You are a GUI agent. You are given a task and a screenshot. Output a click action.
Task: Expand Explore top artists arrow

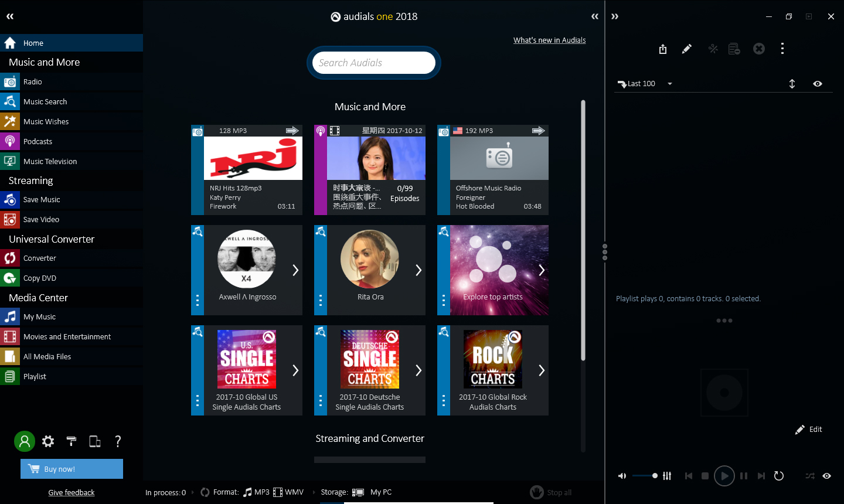[x=542, y=270]
